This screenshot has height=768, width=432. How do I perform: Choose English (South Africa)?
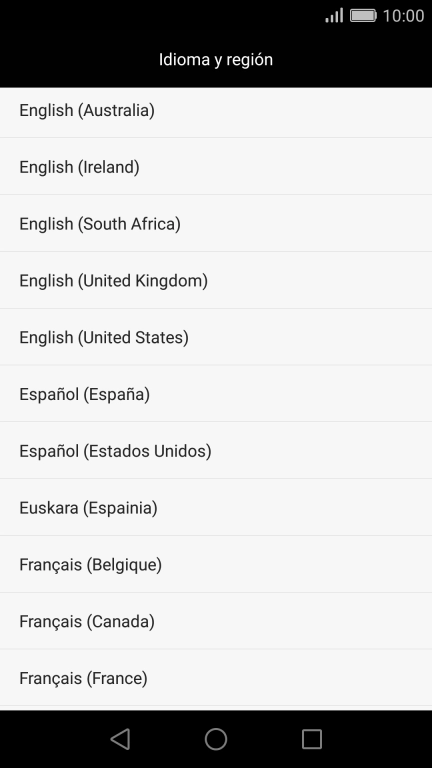click(216, 223)
